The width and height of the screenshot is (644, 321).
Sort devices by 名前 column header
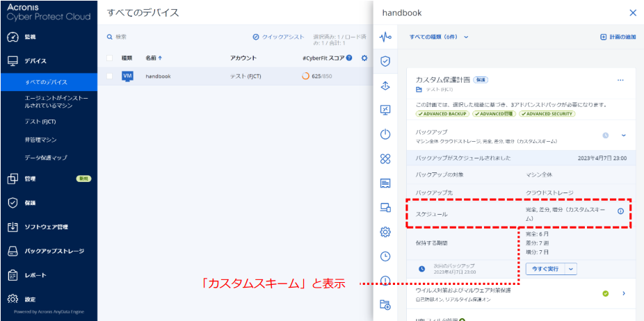pyautogui.click(x=154, y=58)
